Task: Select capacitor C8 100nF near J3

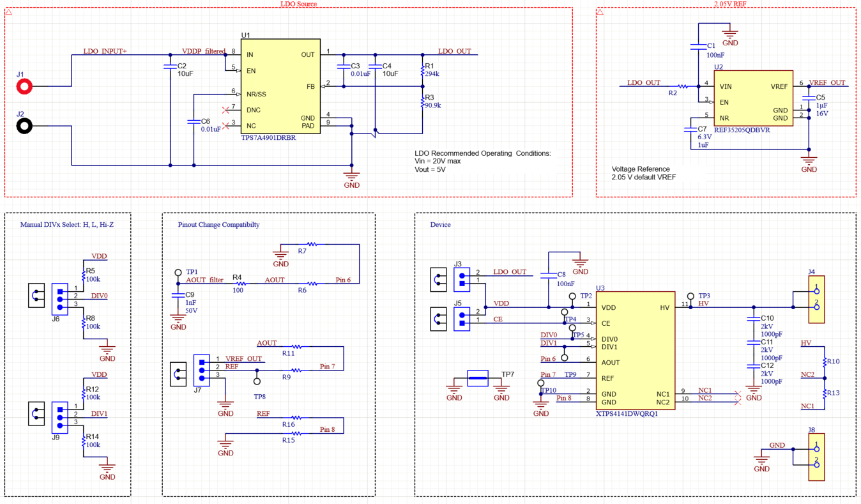Action: coord(548,275)
